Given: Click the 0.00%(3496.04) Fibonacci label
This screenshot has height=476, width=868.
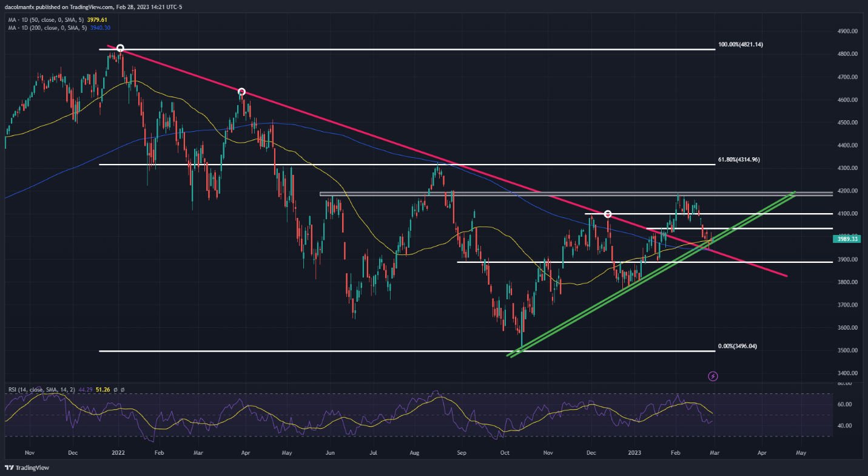Looking at the screenshot, I should point(737,346).
